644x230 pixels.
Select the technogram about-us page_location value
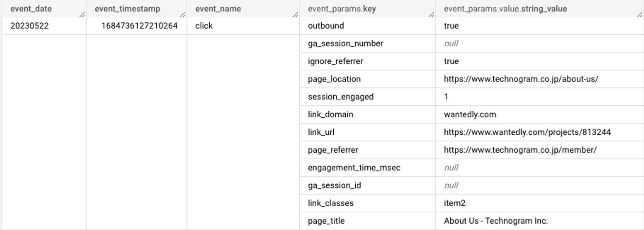pos(521,79)
